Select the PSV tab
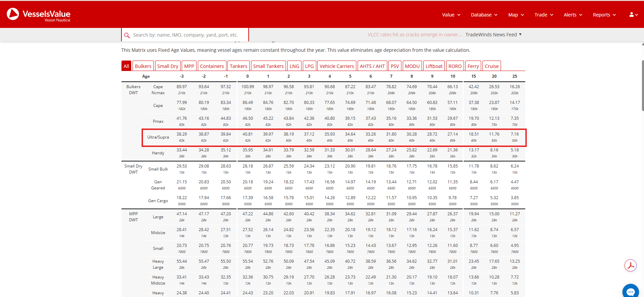 (x=395, y=66)
